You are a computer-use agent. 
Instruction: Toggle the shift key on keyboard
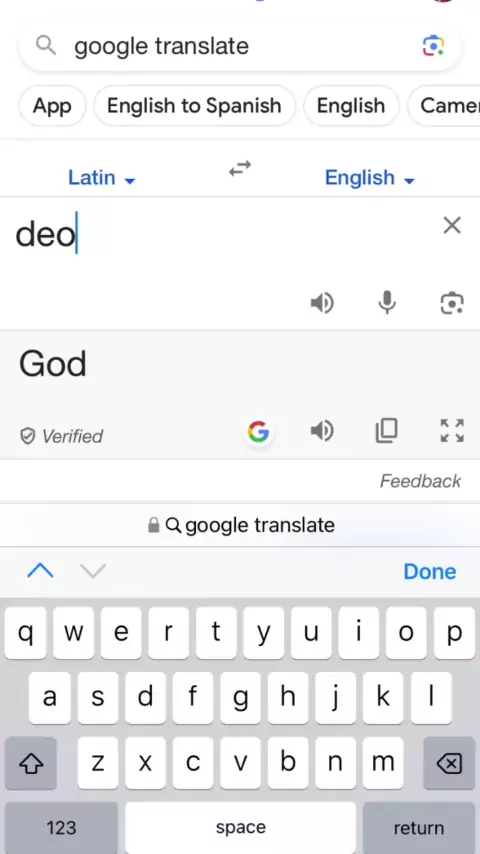[x=31, y=764]
